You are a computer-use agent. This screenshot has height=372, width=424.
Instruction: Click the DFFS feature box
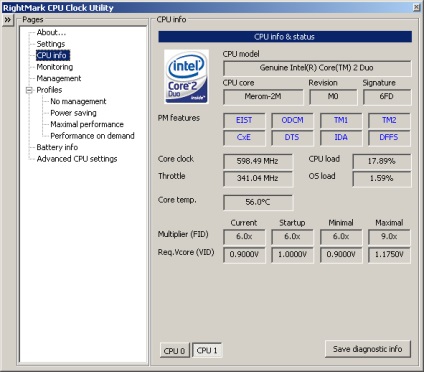[x=389, y=138]
